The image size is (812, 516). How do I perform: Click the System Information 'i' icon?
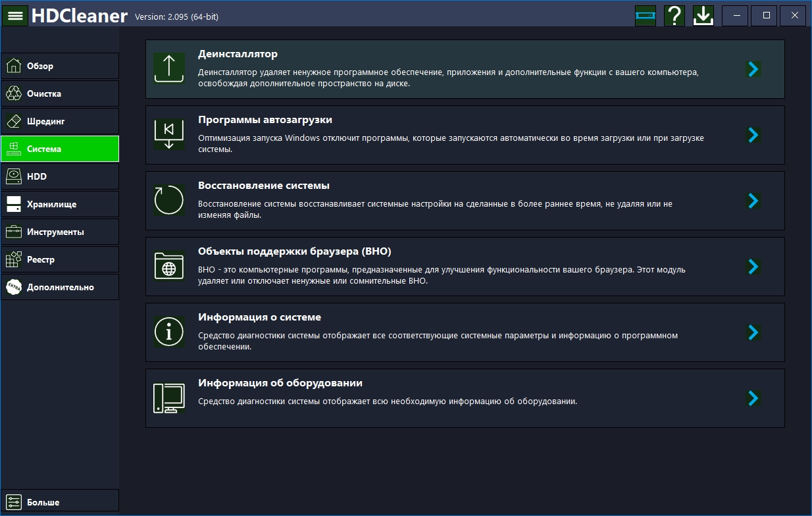tap(169, 332)
